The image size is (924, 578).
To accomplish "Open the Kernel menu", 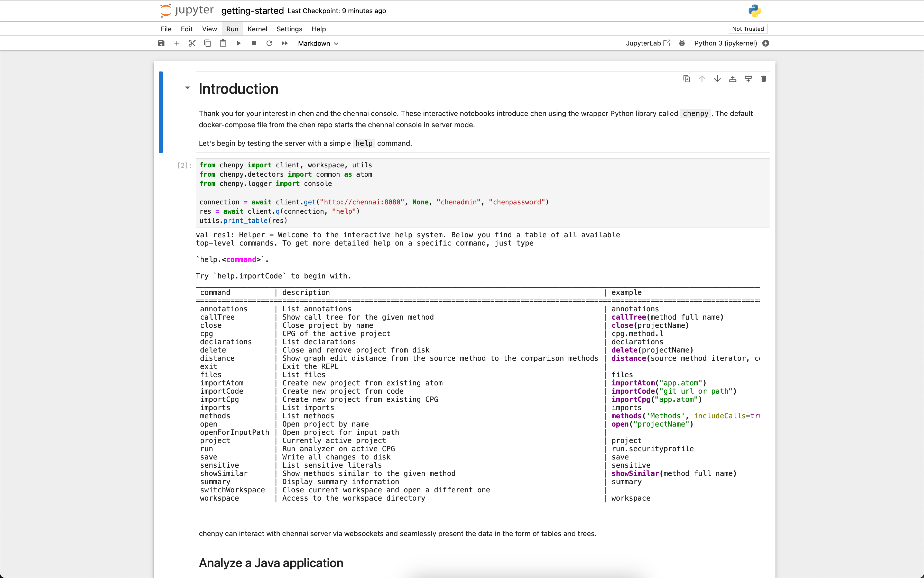I will coord(257,29).
